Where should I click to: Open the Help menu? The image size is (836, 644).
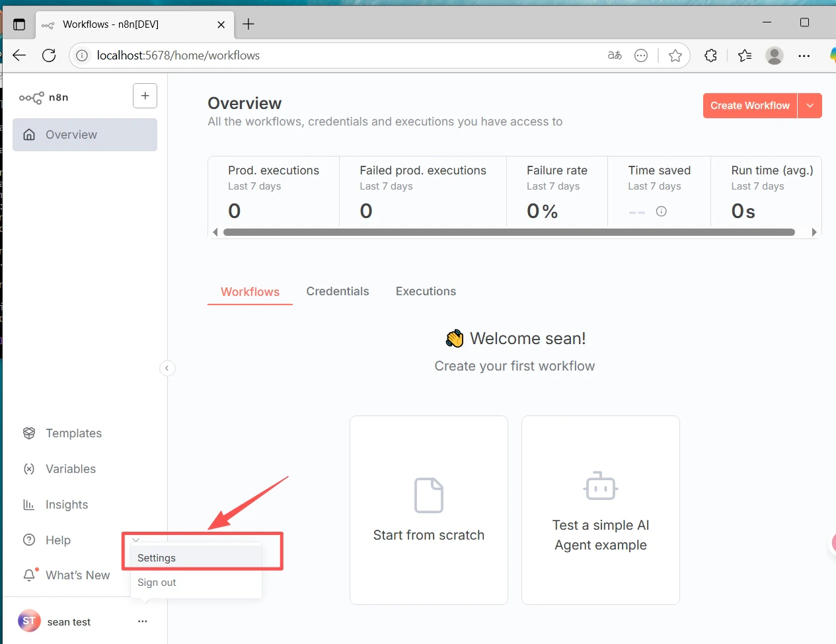57,540
